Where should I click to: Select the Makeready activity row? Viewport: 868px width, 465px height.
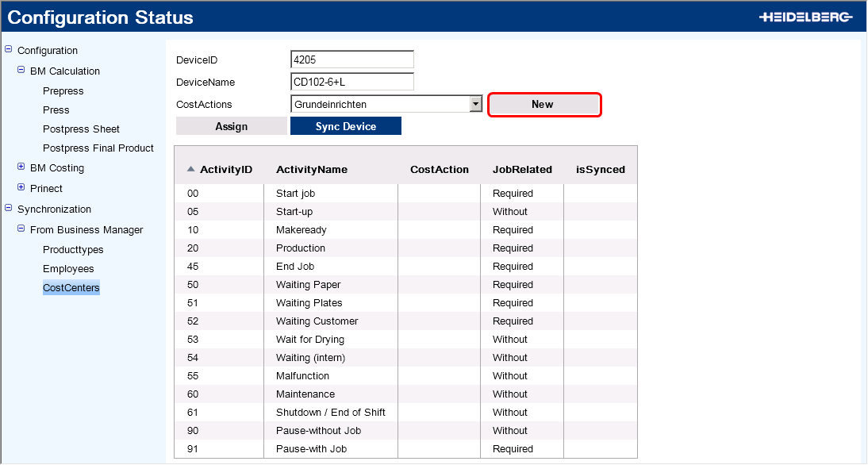click(301, 230)
